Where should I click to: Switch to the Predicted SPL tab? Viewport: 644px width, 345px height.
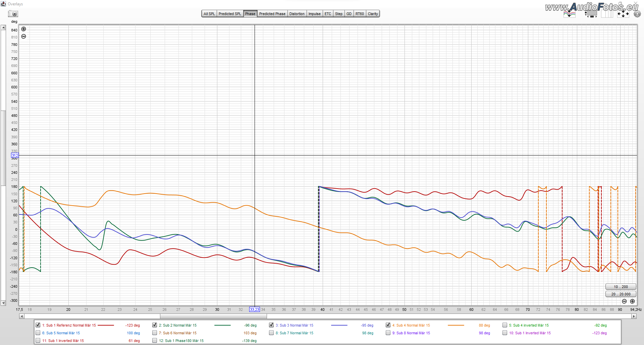tap(230, 14)
